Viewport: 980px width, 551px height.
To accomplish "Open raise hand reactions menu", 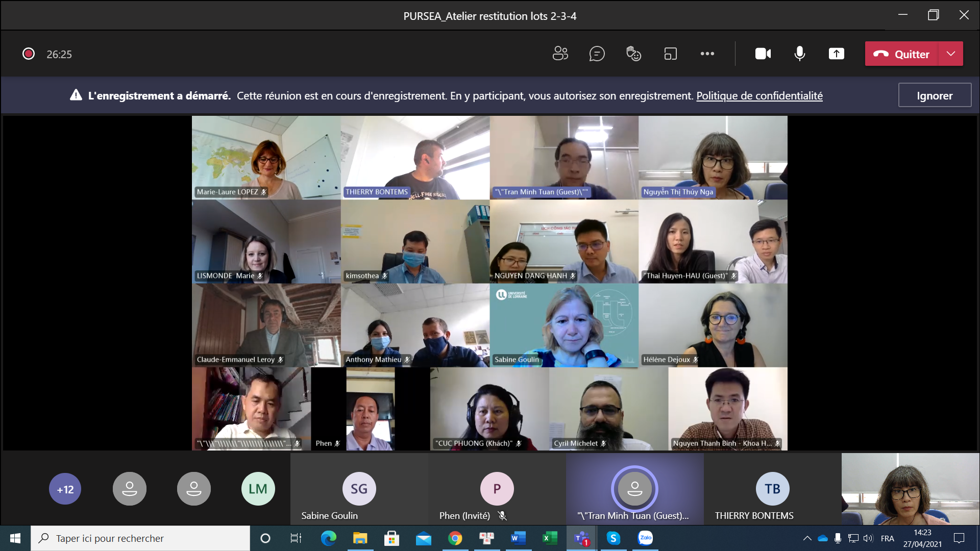I will 633,54.
